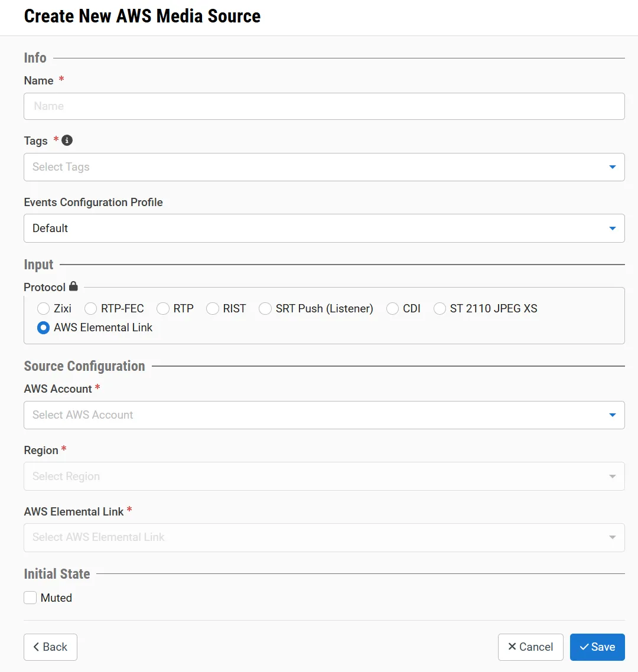Screen dimensions: 638x672
Task: Choose SRT Push (Listener) protocol
Action: coord(265,309)
